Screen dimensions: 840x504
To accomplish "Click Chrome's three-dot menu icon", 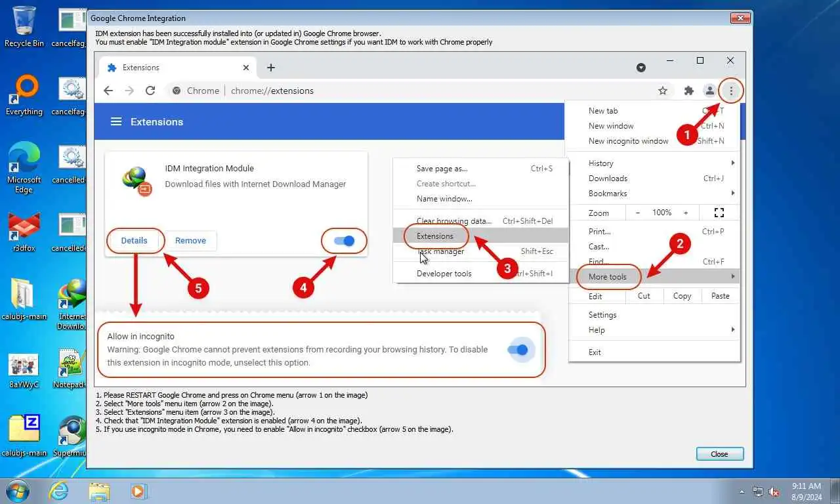I will pyautogui.click(x=731, y=91).
